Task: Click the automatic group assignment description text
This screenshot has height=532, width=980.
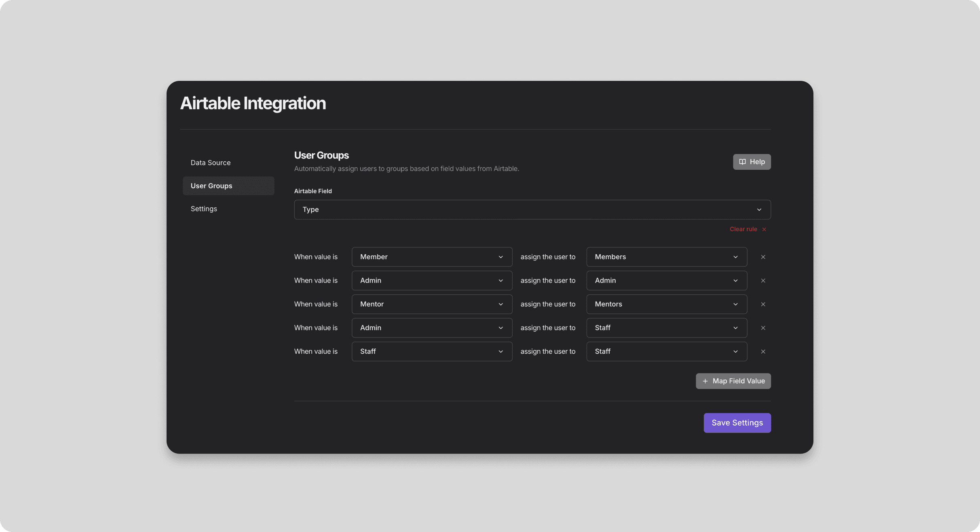Action: (x=406, y=169)
